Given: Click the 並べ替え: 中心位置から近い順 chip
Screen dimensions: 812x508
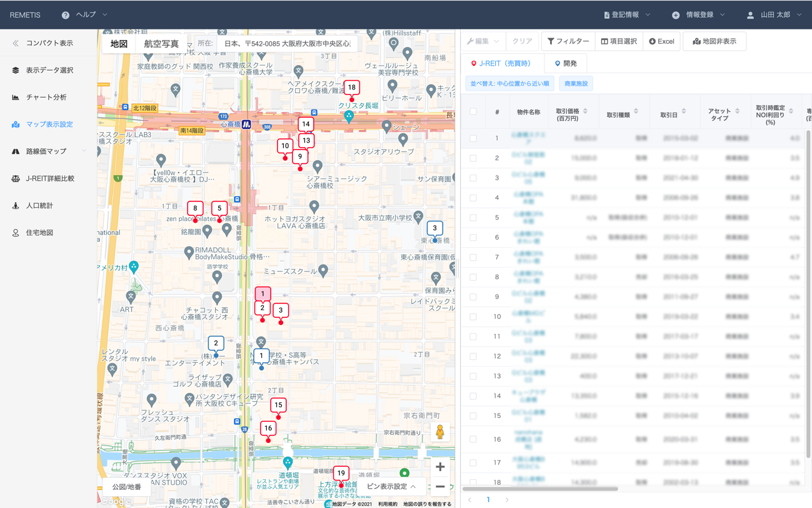Looking at the screenshot, I should click(x=509, y=83).
